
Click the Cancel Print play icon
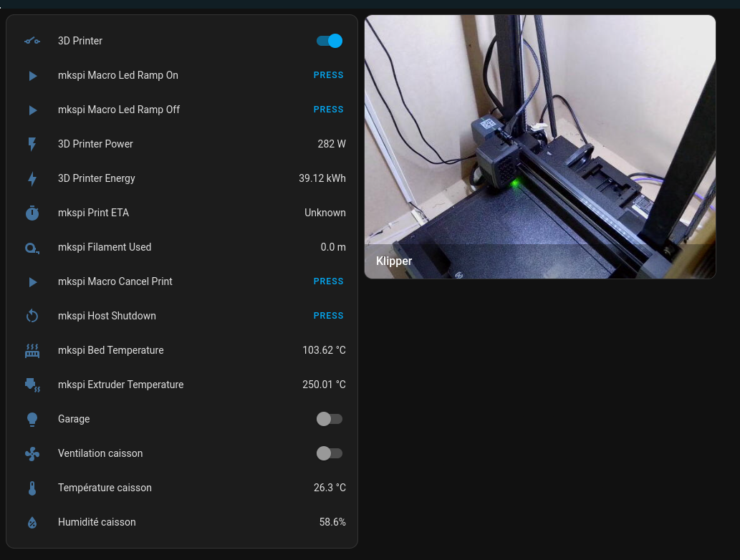[32, 281]
